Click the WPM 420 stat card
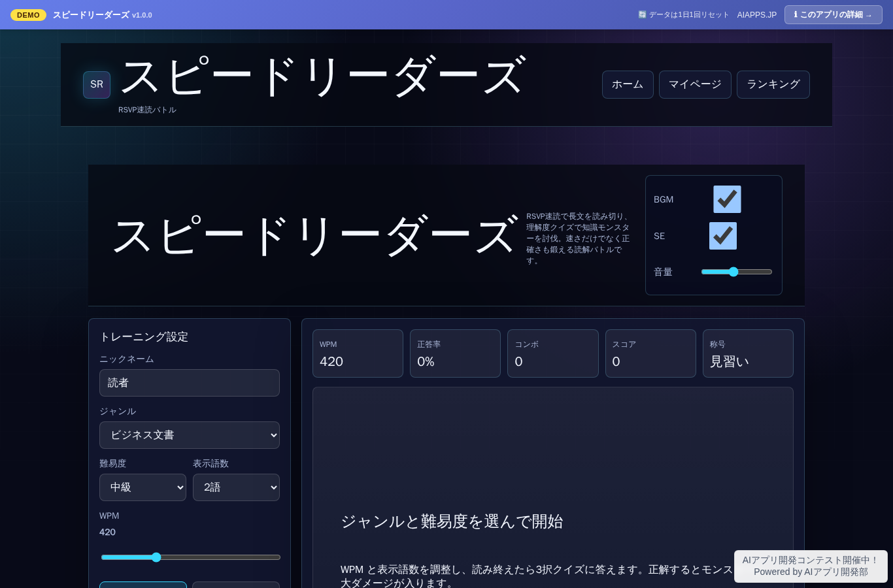Viewport: 893px width, 588px height. [x=358, y=353]
